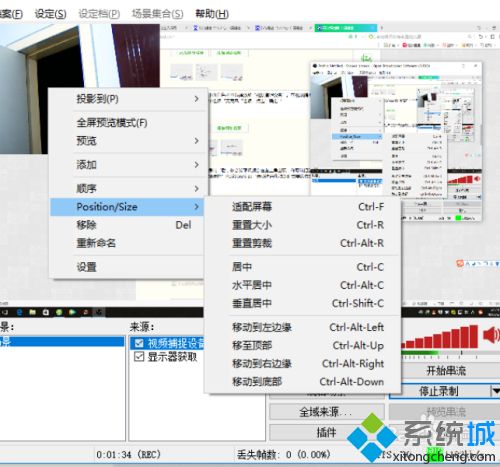Select 移动到右边缘
The height and width of the screenshot is (467, 500).
tap(302, 363)
